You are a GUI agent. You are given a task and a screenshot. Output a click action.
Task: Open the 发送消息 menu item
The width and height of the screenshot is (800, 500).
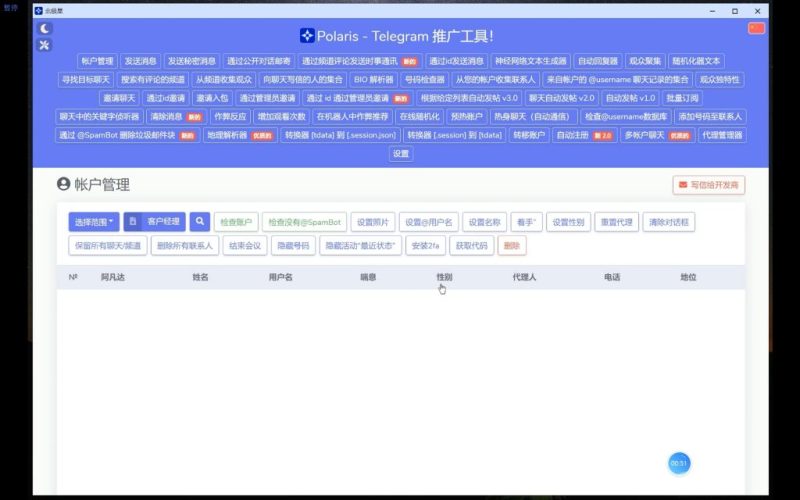pos(140,61)
